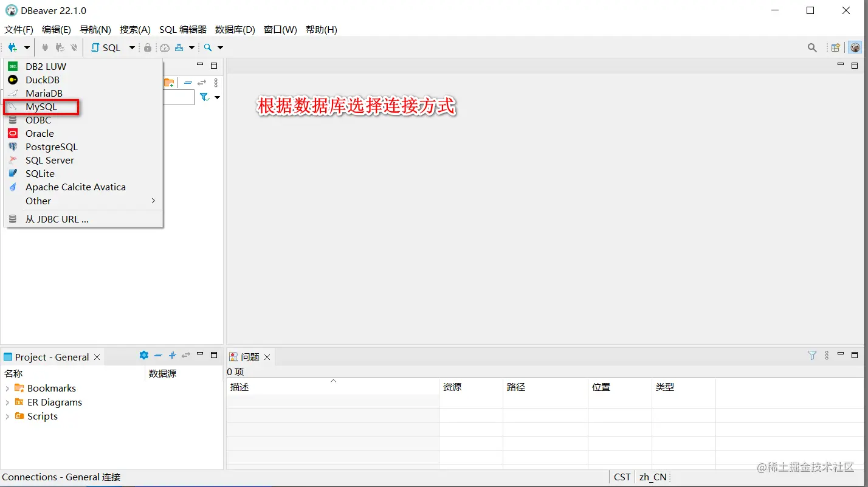
Task: Open the SQL 编辑器 menu
Action: 183,29
